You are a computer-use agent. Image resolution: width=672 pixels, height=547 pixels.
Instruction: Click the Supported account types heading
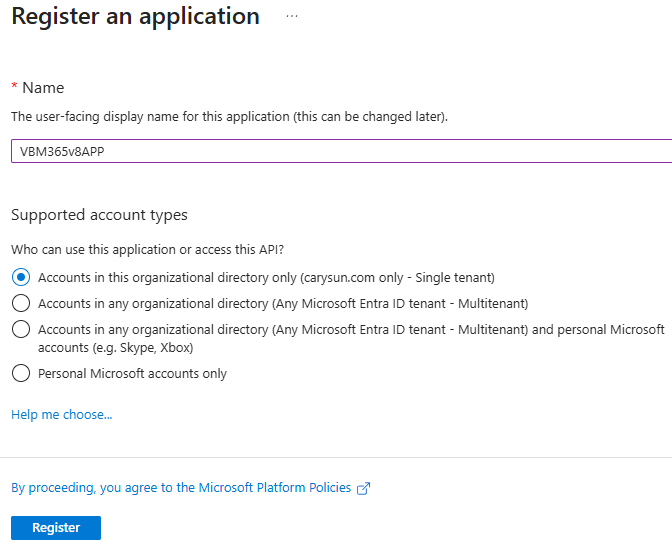point(99,215)
